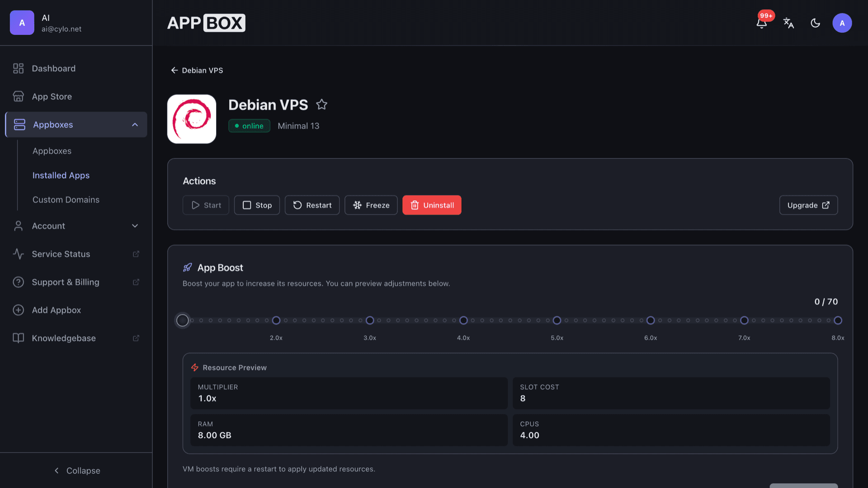Select Installed Apps submenu item
The width and height of the screenshot is (868, 488).
(61, 175)
